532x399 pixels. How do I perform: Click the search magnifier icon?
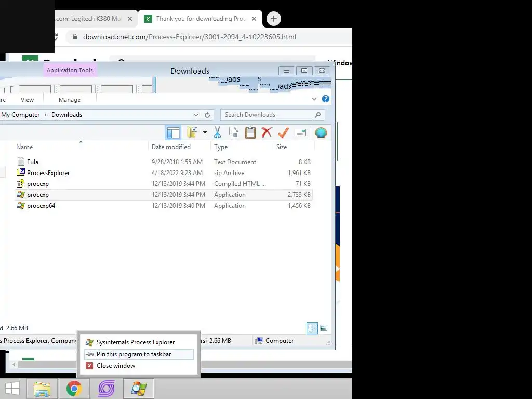coord(317,115)
